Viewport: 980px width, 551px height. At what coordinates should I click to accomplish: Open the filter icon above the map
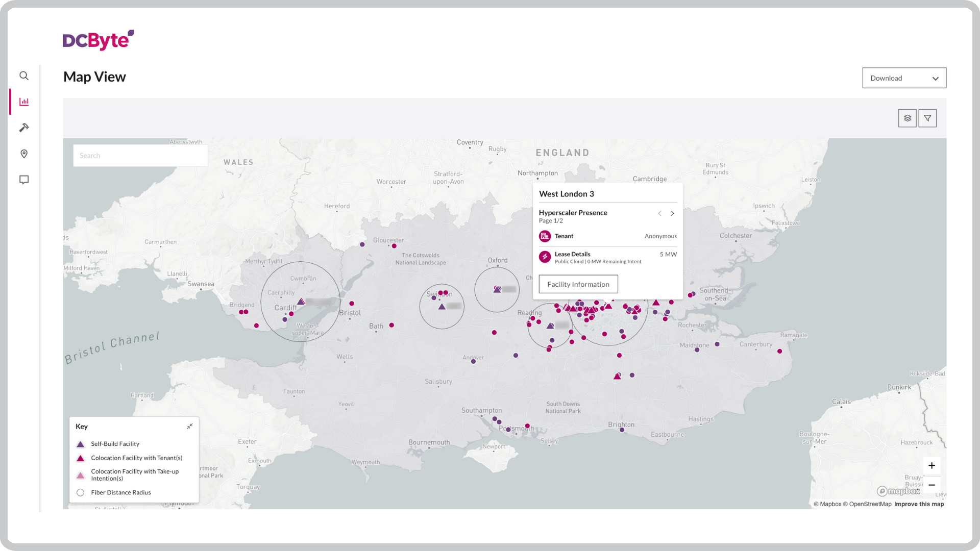pos(927,118)
